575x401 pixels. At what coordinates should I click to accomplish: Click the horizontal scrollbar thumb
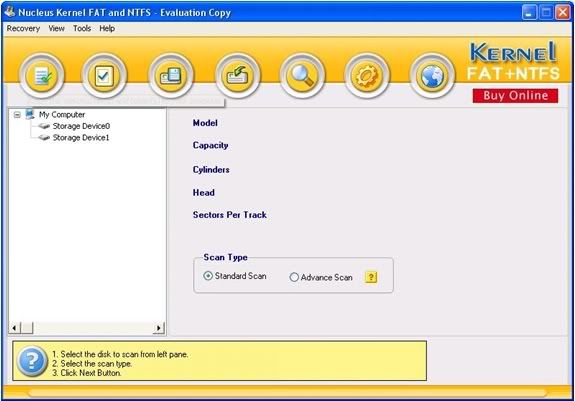click(x=26, y=328)
